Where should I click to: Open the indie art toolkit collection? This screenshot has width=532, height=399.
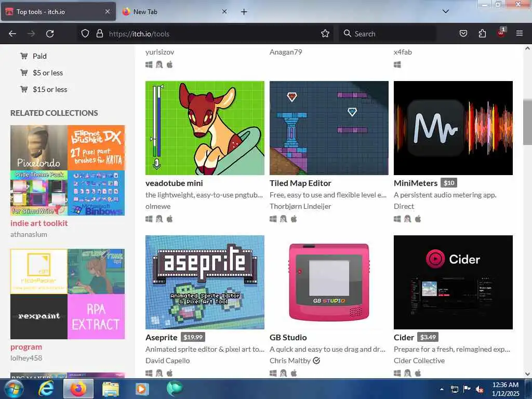pyautogui.click(x=39, y=223)
